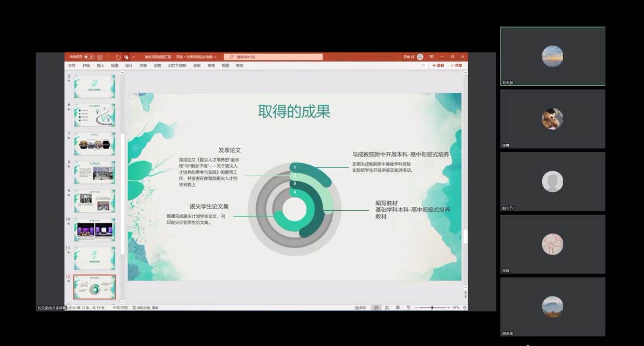The image size is (644, 346).
Task: Open the comments icon near the ribbon's right edge
Action: (423, 65)
